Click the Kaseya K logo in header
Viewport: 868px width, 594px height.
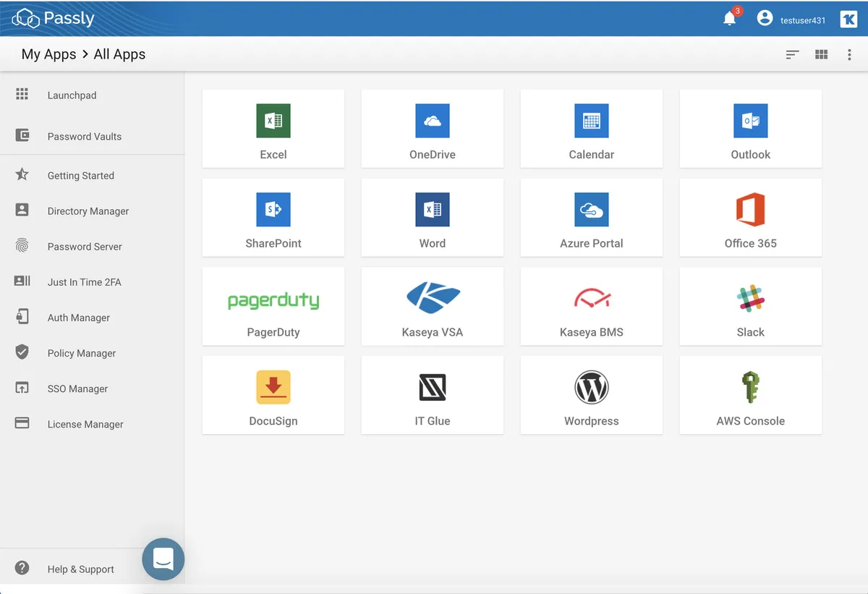click(848, 20)
